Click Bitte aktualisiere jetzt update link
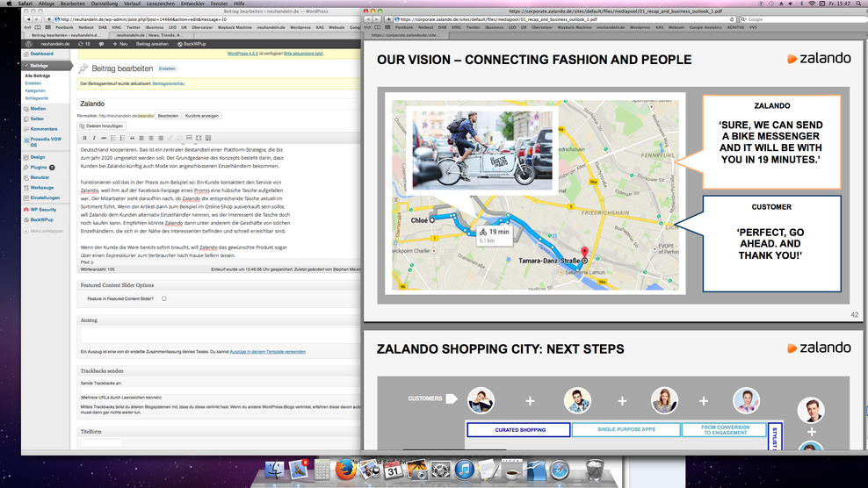The image size is (868, 488). [303, 54]
